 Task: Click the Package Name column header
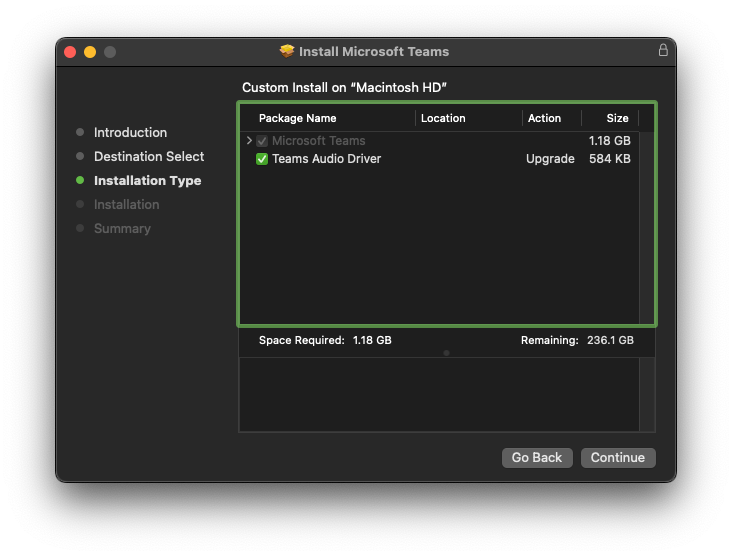[297, 118]
